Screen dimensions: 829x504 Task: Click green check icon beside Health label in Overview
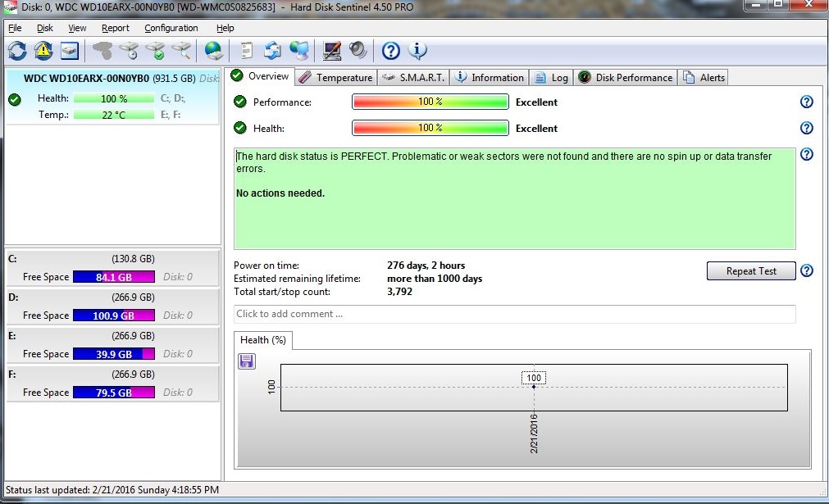pos(240,128)
